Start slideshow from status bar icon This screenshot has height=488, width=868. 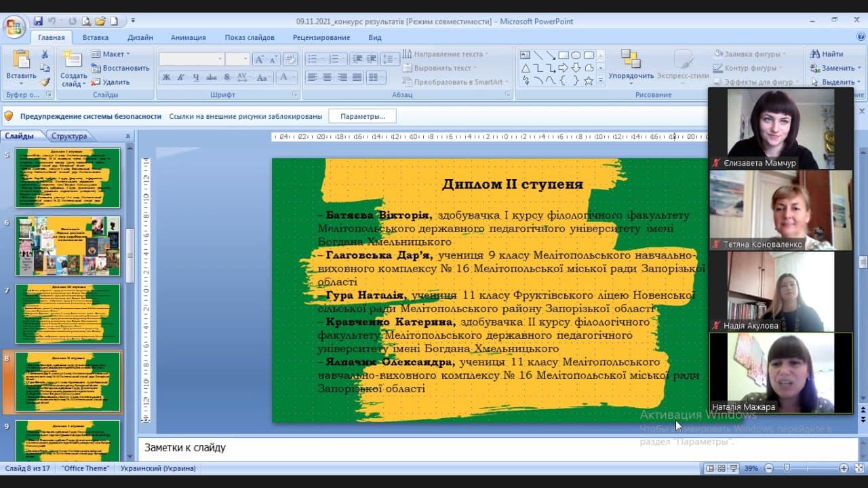[732, 468]
